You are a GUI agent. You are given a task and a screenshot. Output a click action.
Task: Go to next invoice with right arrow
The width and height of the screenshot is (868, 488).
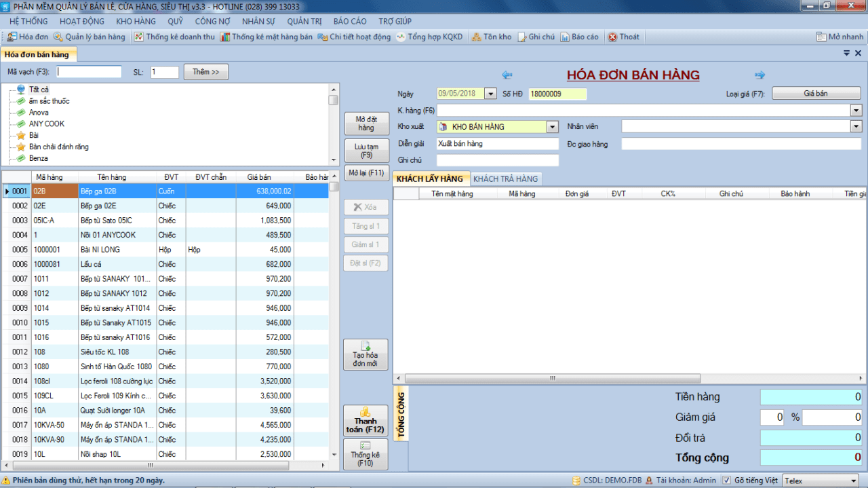coord(760,75)
